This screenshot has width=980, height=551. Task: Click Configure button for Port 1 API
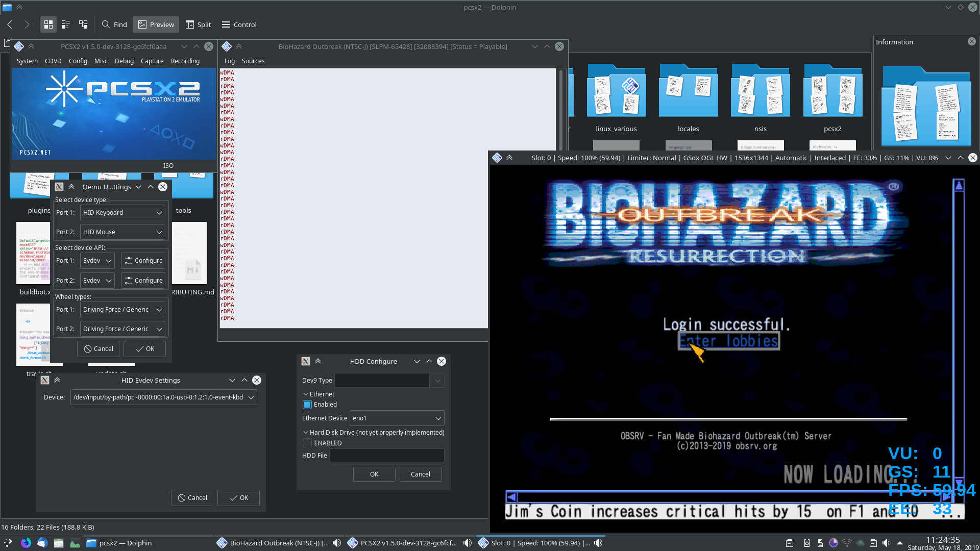tap(143, 261)
